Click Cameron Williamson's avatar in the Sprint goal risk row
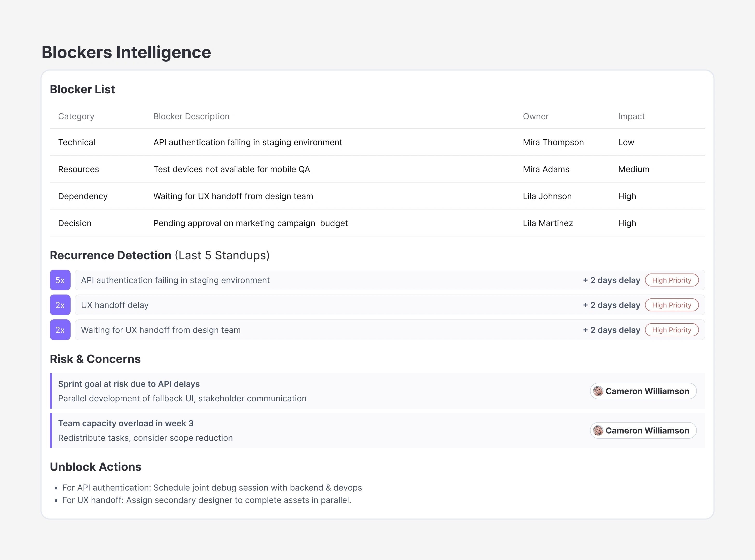Image resolution: width=755 pixels, height=560 pixels. 598,391
